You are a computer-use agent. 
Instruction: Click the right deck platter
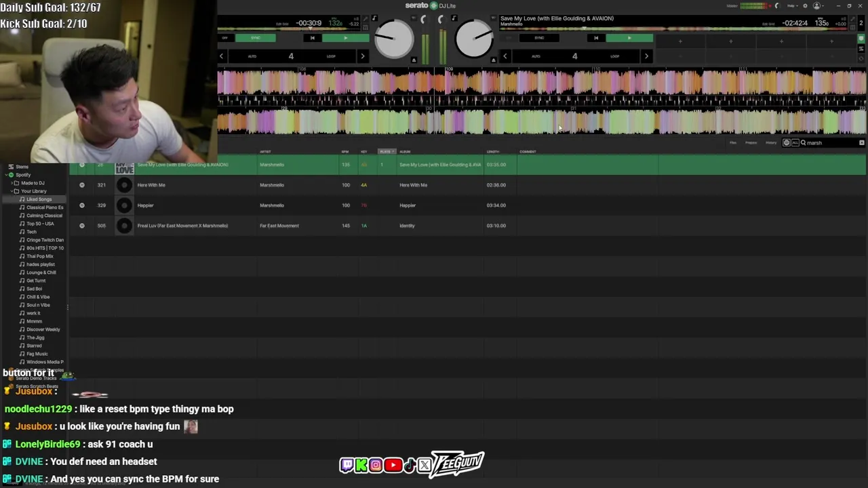pyautogui.click(x=474, y=38)
